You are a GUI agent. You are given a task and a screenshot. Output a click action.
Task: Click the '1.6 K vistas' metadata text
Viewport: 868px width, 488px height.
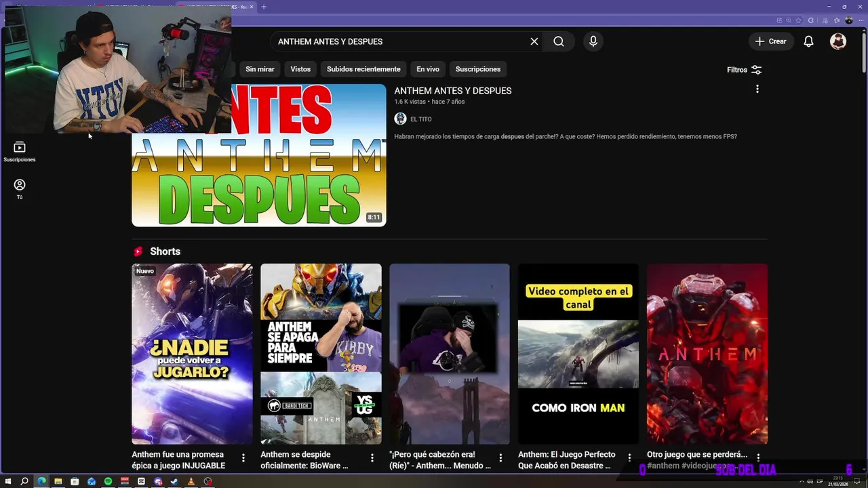(x=410, y=102)
